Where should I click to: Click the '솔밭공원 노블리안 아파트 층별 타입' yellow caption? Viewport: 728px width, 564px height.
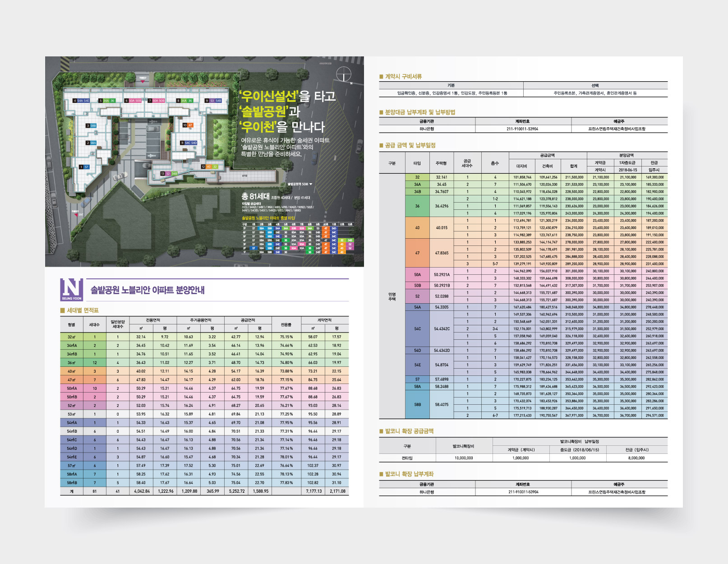tap(268, 218)
